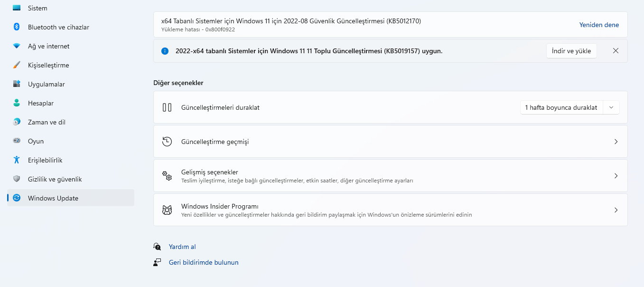Open Güncelleştirme geçmişi via its chevron

coord(616,141)
